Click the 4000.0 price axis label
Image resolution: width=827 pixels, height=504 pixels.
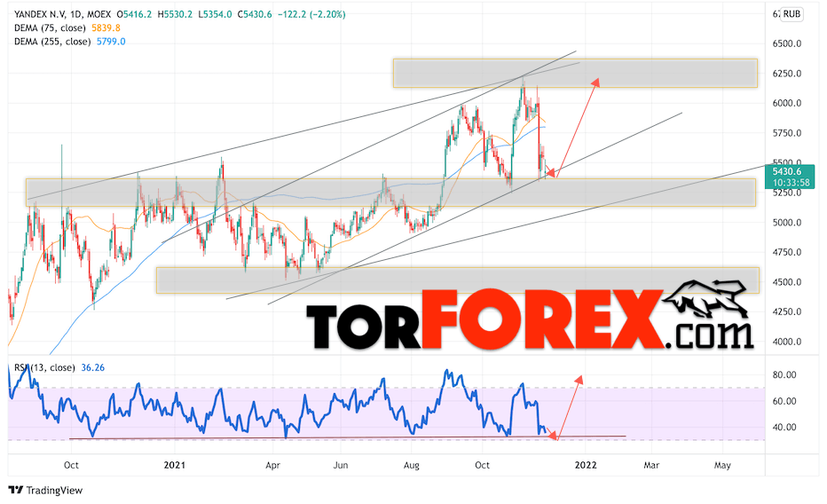point(787,342)
